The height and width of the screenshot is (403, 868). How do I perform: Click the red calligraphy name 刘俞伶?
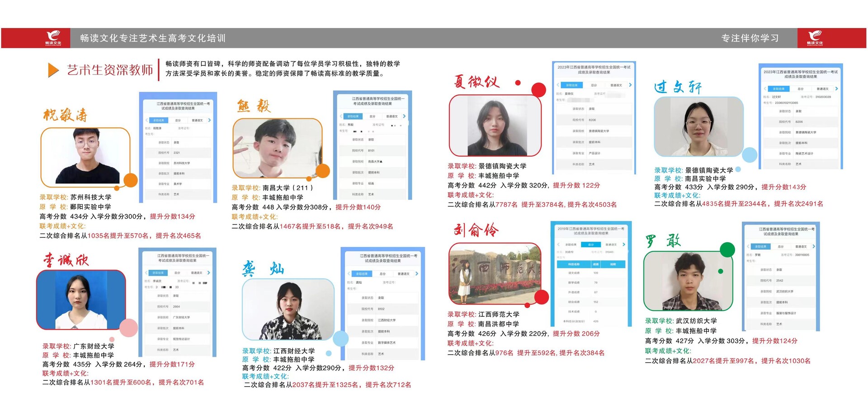click(476, 230)
